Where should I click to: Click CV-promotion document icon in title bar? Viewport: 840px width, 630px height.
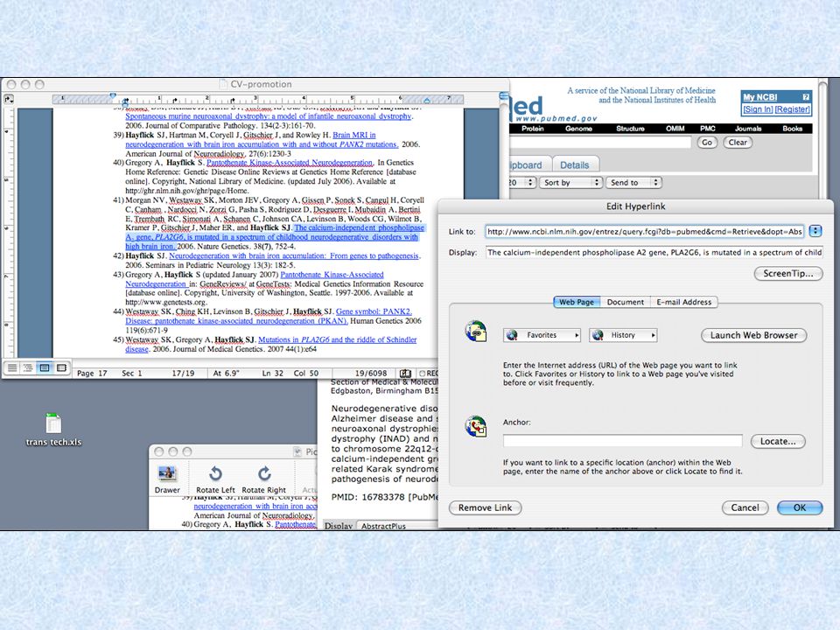224,84
